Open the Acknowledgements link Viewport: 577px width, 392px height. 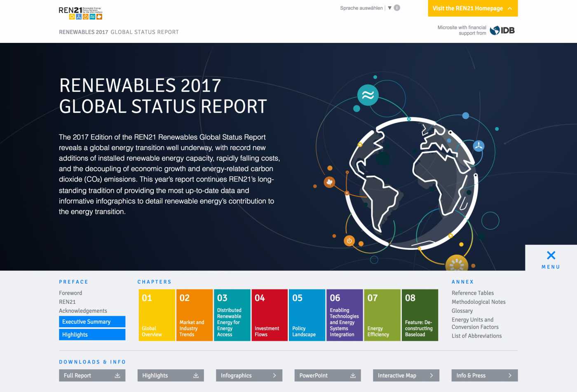click(x=83, y=311)
